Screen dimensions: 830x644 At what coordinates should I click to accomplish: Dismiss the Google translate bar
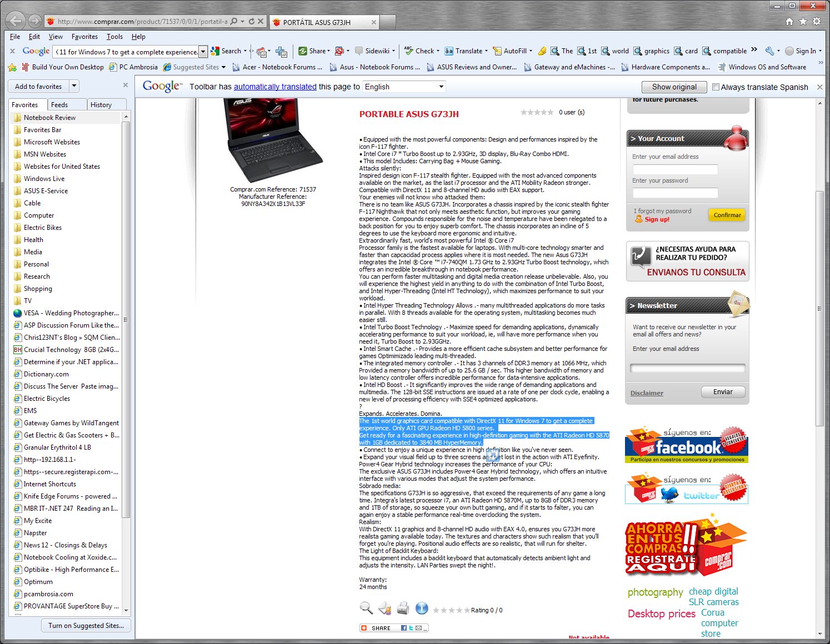[x=819, y=87]
